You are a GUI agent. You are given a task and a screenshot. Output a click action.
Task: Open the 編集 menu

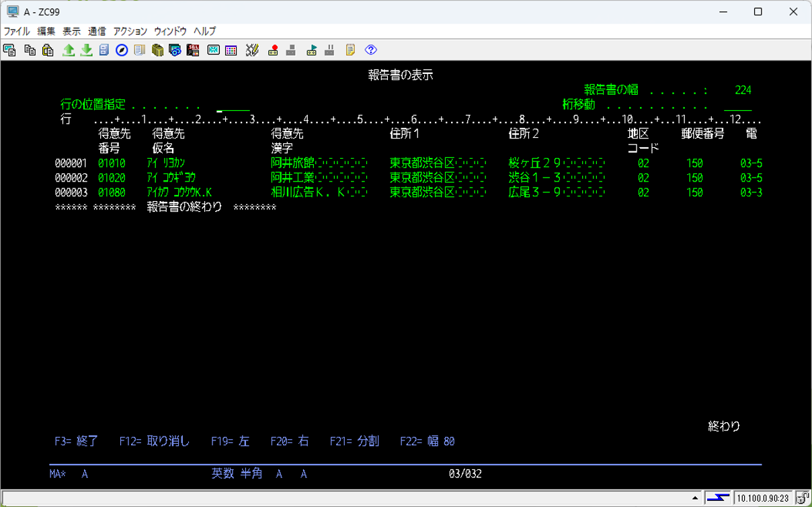coord(46,31)
